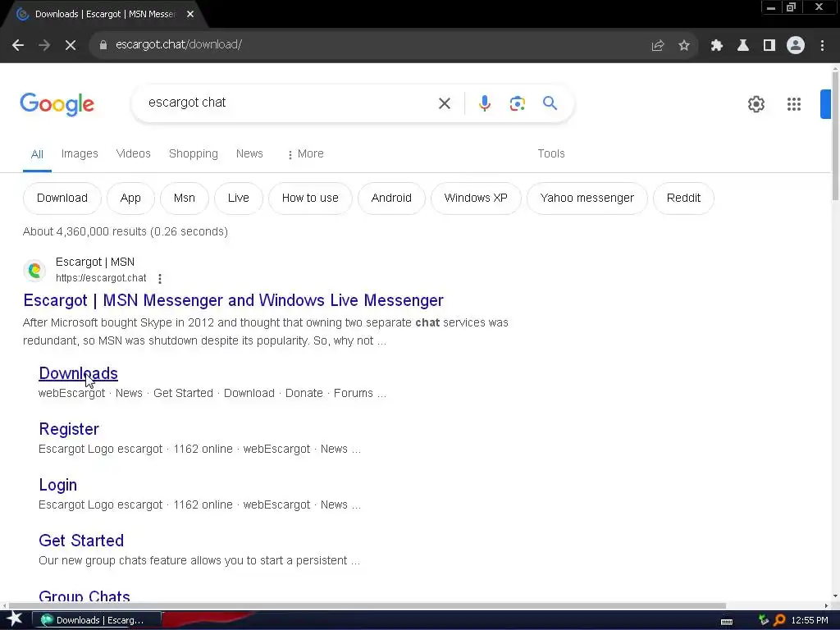Apply the App suggestion chip
Image resolution: width=840 pixels, height=630 pixels.
coord(130,199)
